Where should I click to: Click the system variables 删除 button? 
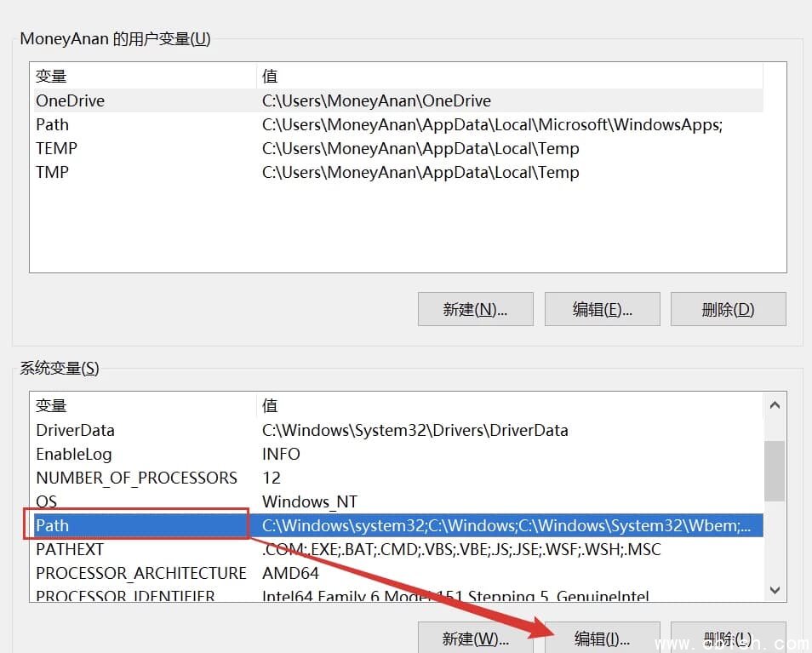coord(729,639)
